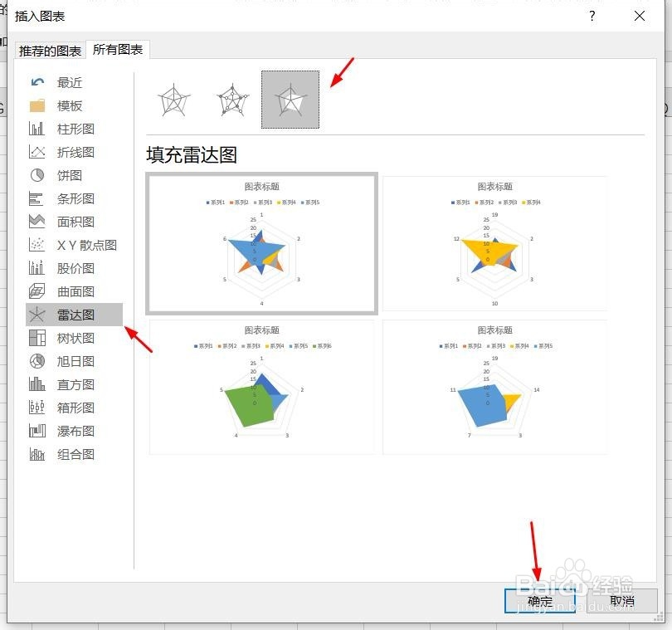Image resolution: width=672 pixels, height=630 pixels.
Task: Click the 旭日图 list entry text
Action: click(x=75, y=361)
